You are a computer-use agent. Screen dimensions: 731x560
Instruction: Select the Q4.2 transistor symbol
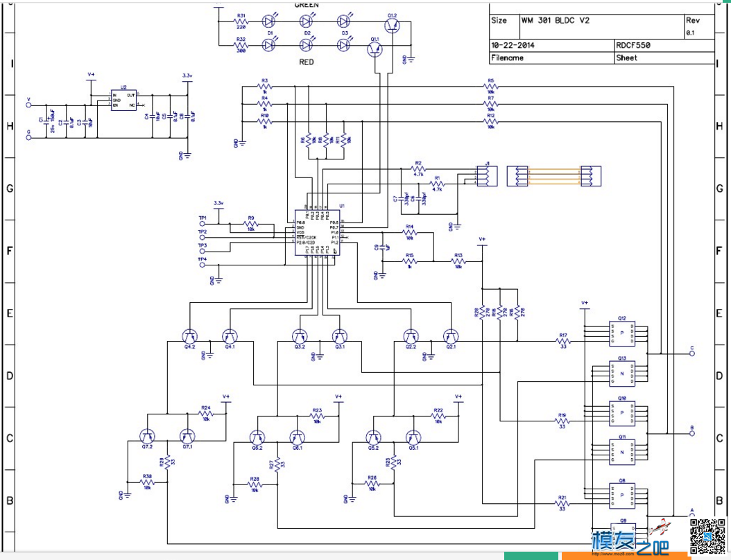(190, 336)
